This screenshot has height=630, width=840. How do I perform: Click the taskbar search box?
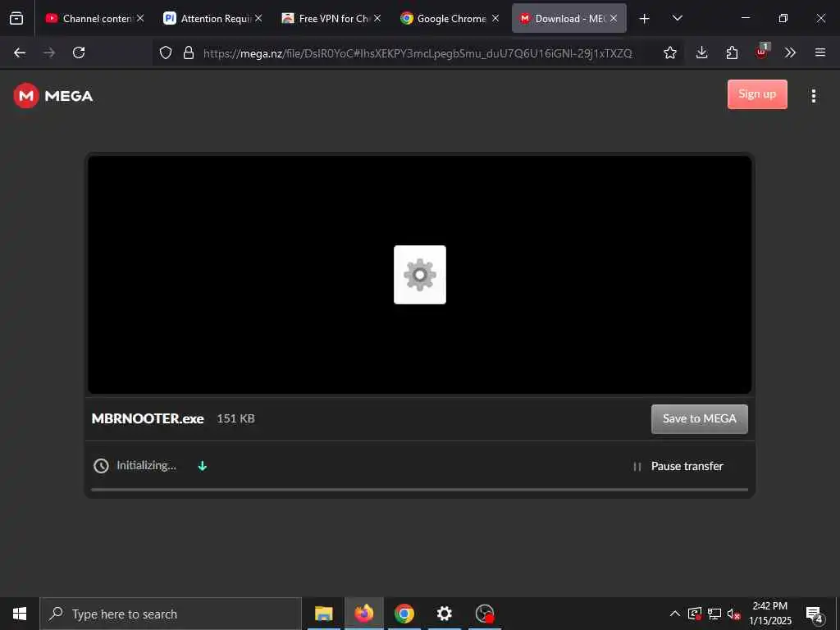click(171, 614)
